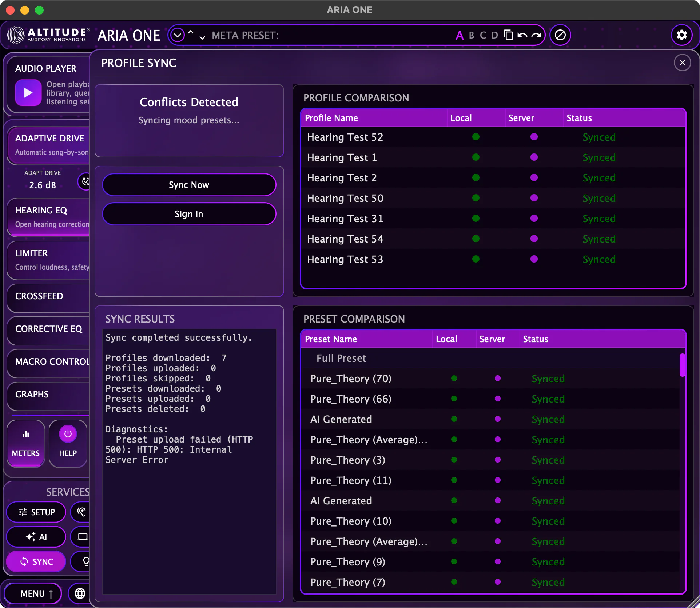700x608 pixels.
Task: Select previous preset with up chevron
Action: pos(190,32)
